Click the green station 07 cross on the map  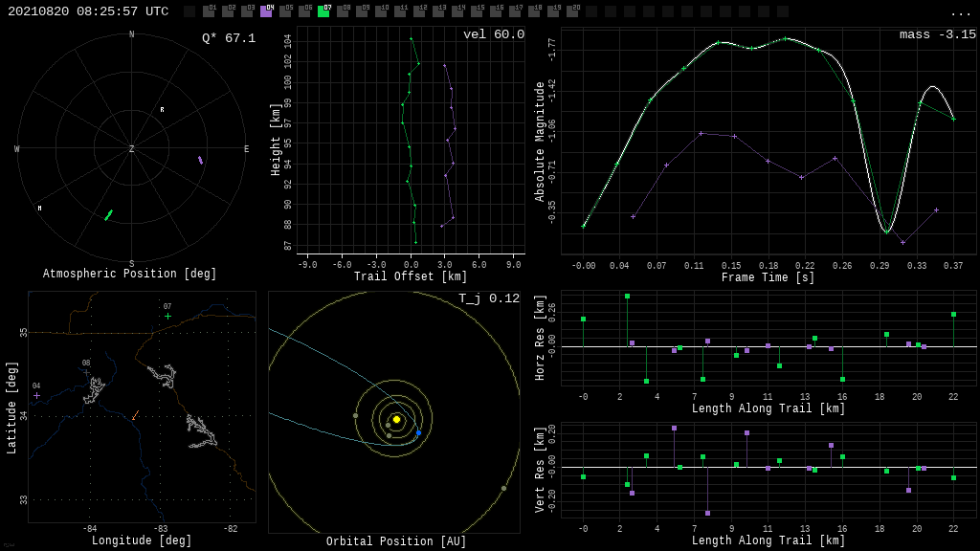pyautogui.click(x=167, y=316)
